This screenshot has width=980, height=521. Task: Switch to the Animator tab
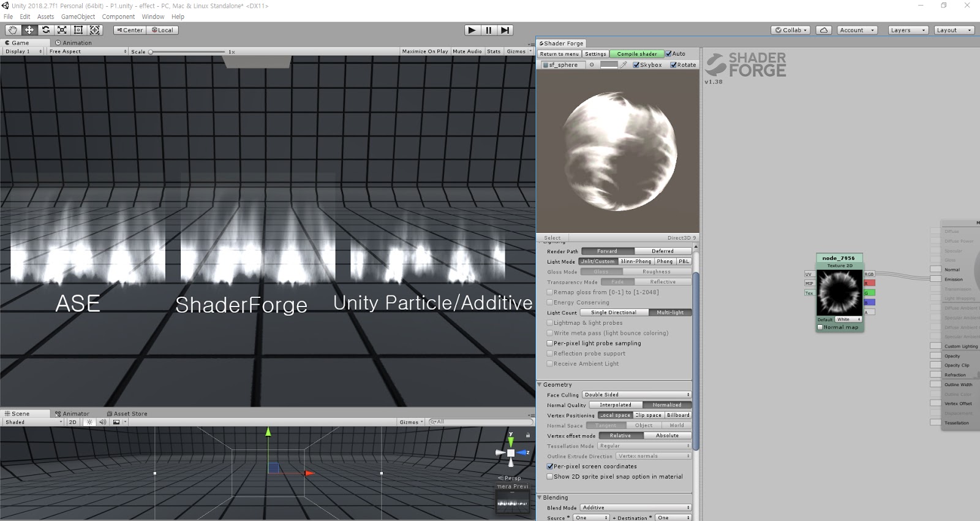pyautogui.click(x=72, y=414)
